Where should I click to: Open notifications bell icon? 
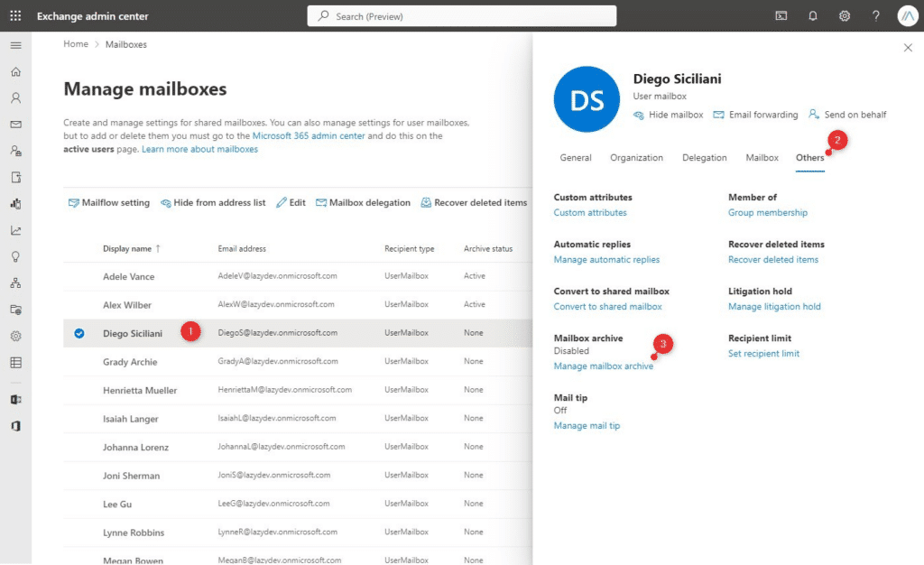[813, 16]
